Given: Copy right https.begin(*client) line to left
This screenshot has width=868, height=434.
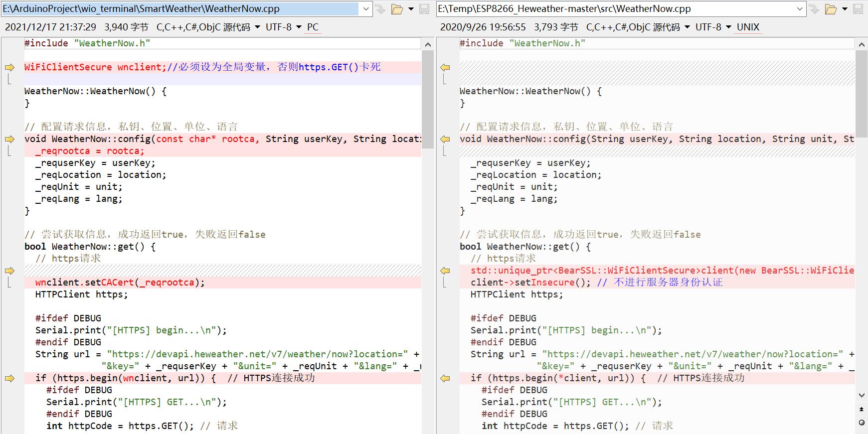Looking at the screenshot, I should click(x=445, y=378).
